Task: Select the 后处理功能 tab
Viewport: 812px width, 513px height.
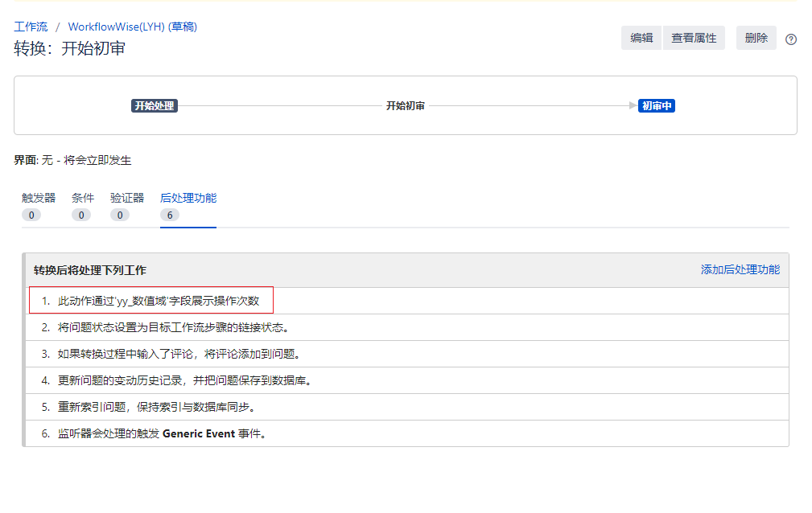Action: pyautogui.click(x=188, y=198)
